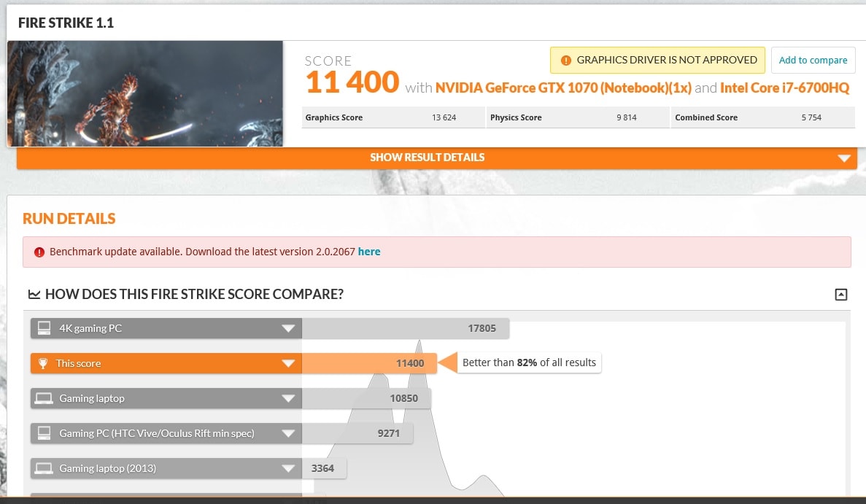Expand the Show Result Details bar
Image resolution: width=866 pixels, height=504 pixels.
[427, 158]
